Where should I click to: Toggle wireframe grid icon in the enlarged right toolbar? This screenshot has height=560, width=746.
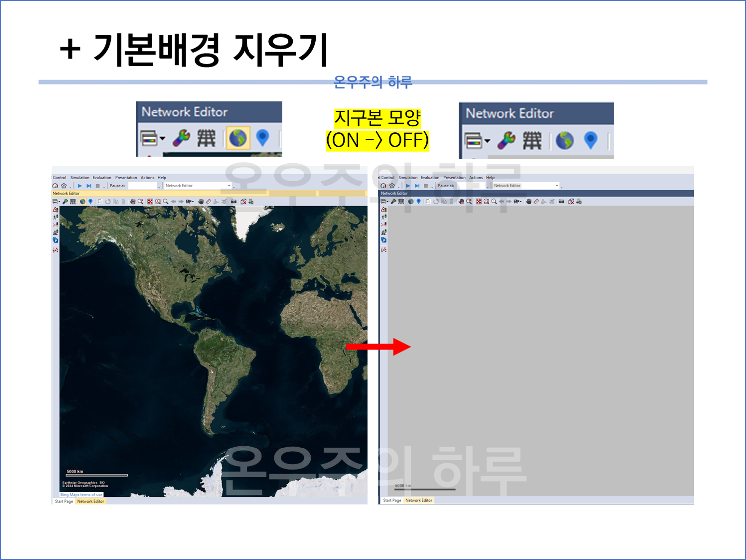[532, 140]
